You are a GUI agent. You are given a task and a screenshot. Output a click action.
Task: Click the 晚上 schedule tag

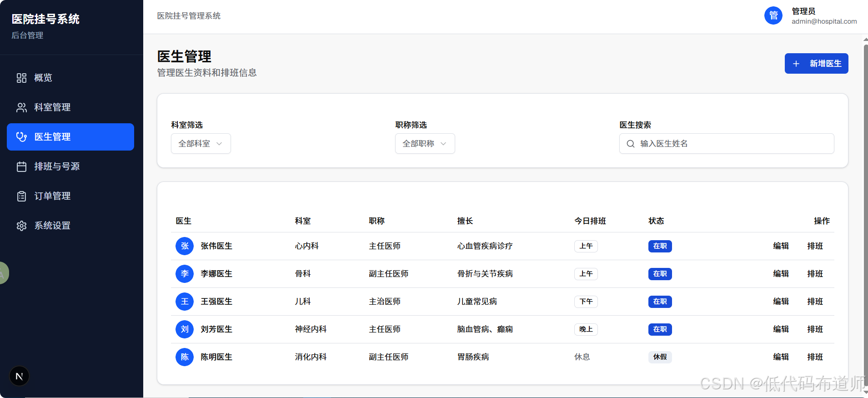click(x=586, y=329)
